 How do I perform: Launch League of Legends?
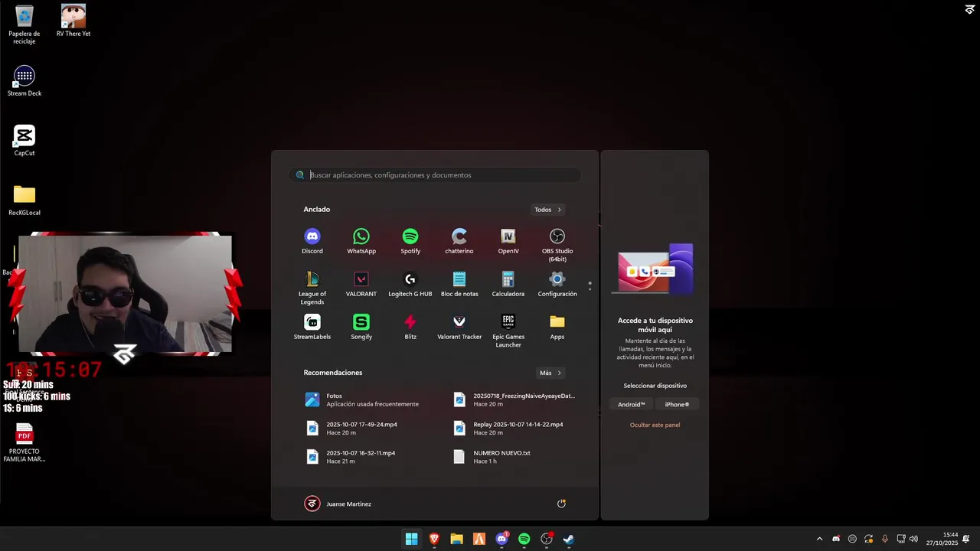point(312,288)
